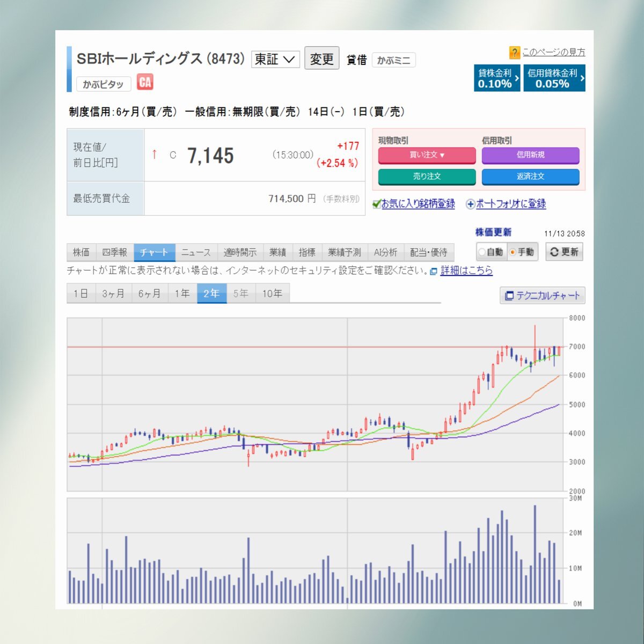The width and height of the screenshot is (644, 644).
Task: Select the 10年 chart period tab
Action: (272, 294)
